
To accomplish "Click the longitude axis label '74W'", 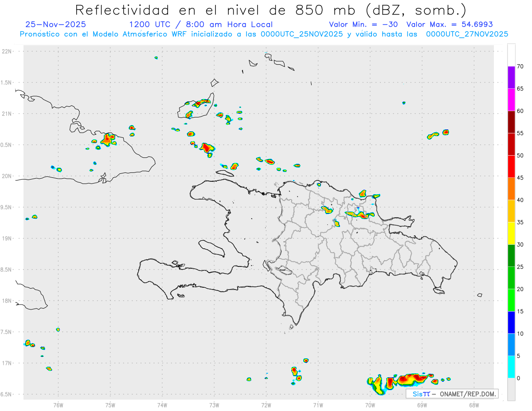I will [162, 404].
